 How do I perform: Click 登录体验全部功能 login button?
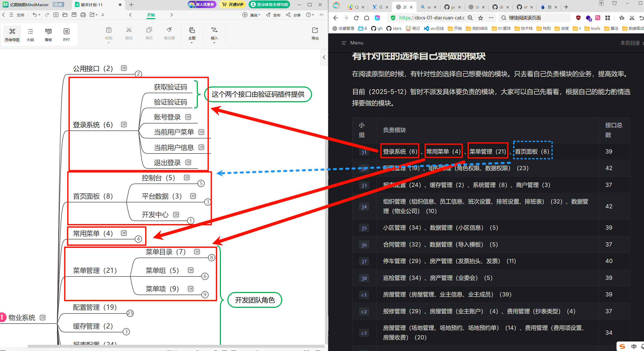[269, 4]
